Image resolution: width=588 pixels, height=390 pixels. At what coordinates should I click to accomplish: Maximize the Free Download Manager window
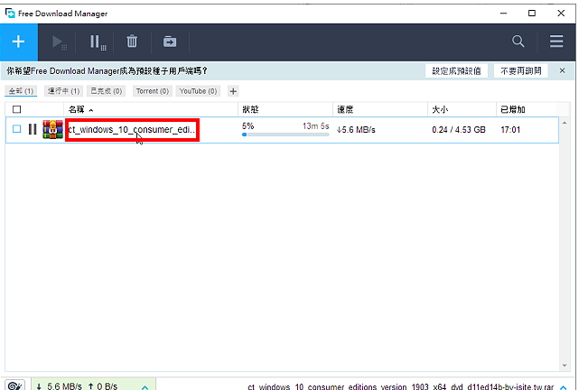tap(532, 14)
